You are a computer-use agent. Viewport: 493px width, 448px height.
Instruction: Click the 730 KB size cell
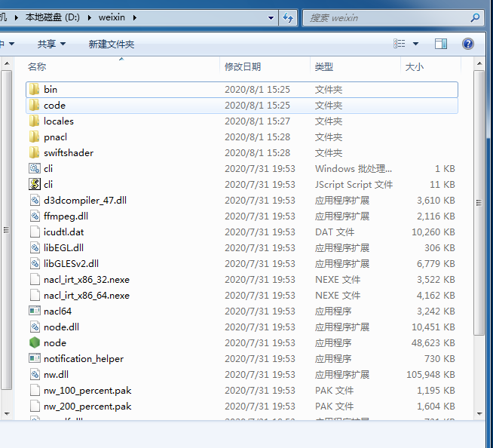[x=439, y=359]
